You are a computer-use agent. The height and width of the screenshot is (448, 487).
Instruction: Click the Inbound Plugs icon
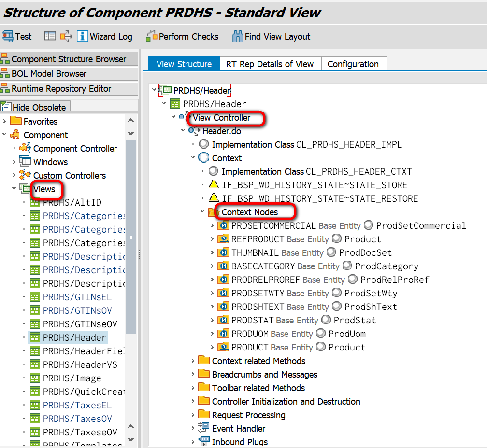click(x=204, y=441)
